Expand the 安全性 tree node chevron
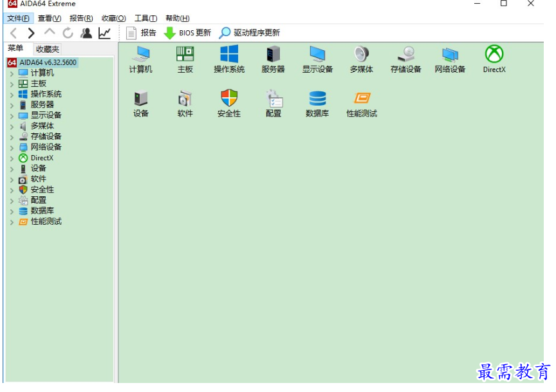 (x=12, y=191)
